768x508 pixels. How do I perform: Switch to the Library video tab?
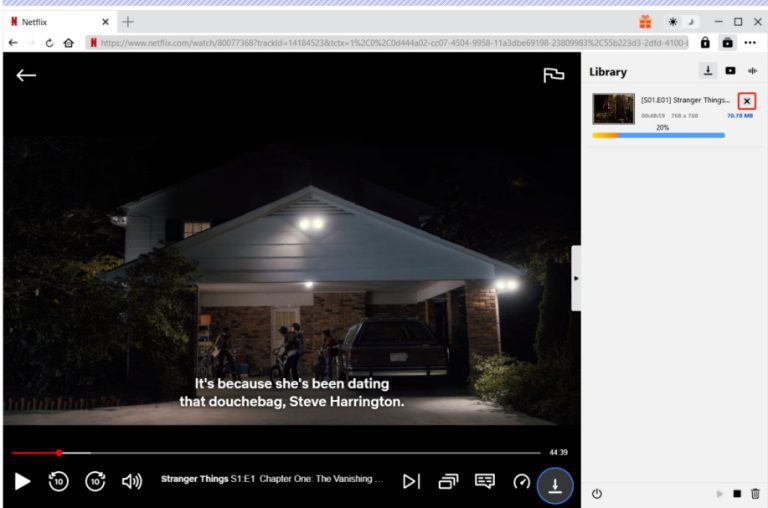point(730,71)
